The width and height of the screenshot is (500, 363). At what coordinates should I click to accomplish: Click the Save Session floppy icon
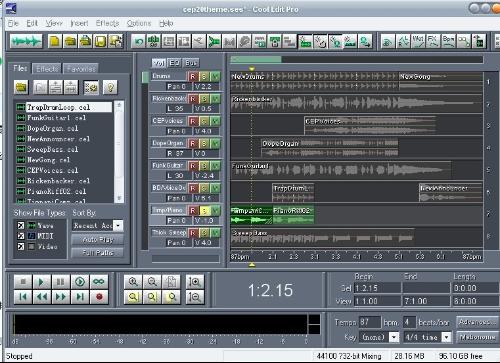tap(101, 41)
